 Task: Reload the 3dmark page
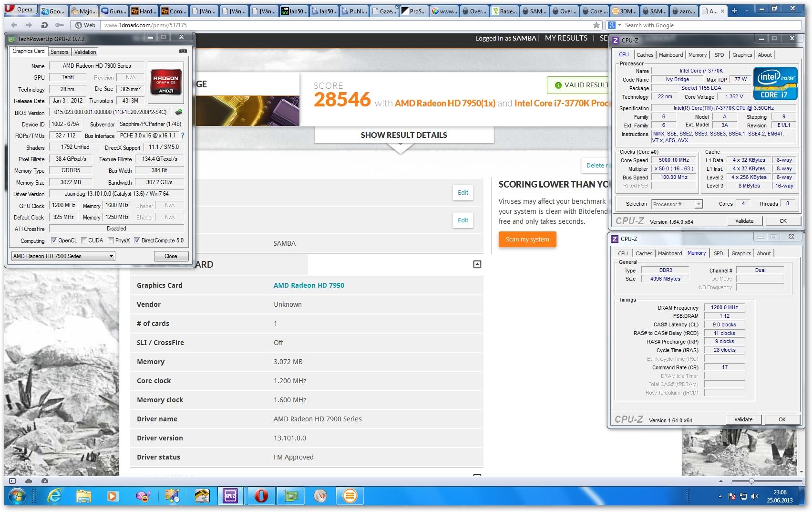[44, 25]
